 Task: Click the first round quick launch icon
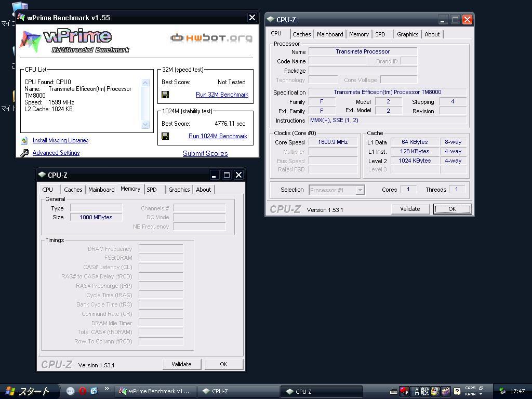[70, 391]
